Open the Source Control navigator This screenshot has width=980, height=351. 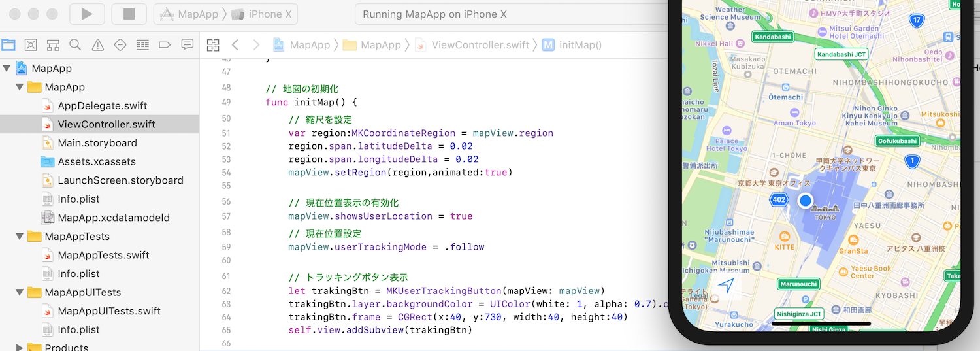(x=31, y=44)
